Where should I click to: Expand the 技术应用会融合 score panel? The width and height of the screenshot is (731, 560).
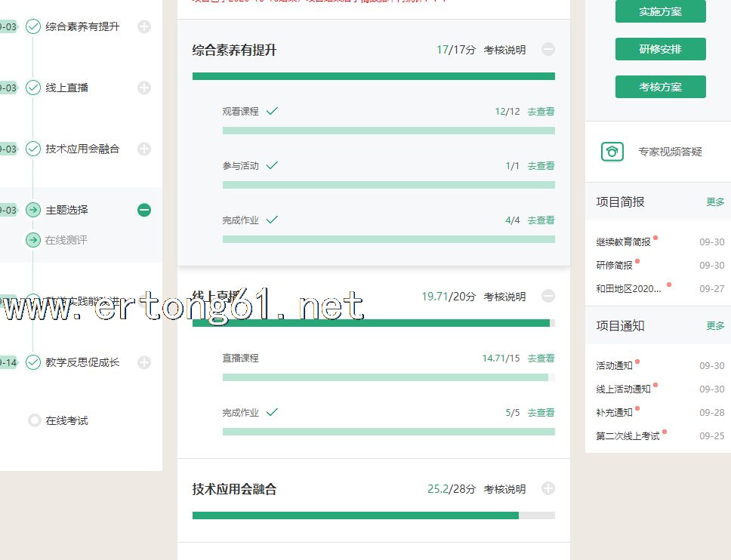point(548,489)
